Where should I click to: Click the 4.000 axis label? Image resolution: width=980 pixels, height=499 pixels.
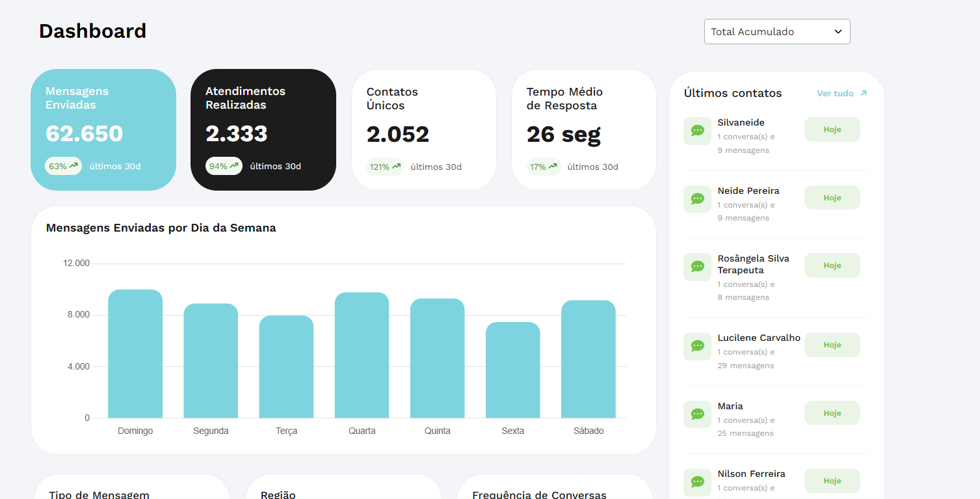tap(79, 366)
